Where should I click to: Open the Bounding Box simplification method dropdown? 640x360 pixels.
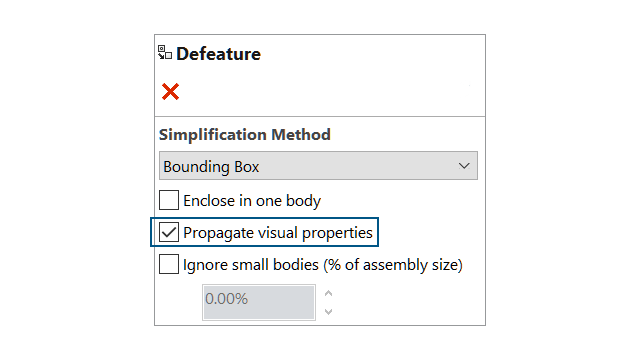pos(318,166)
